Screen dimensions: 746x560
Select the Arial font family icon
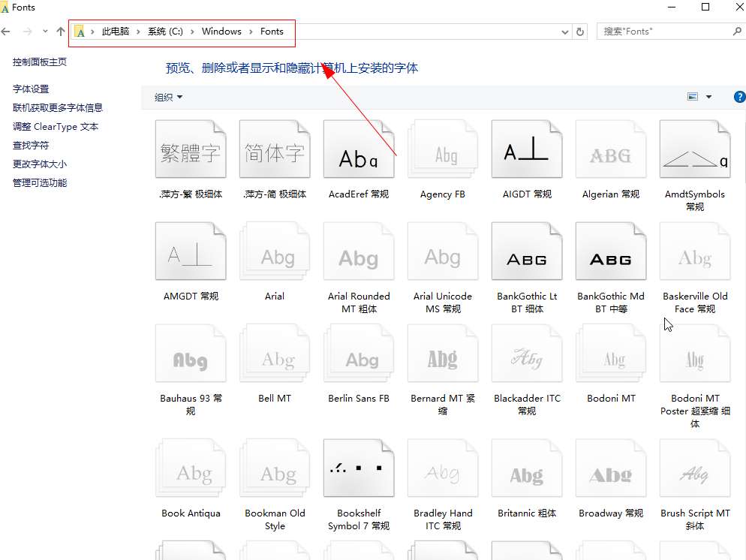point(275,251)
